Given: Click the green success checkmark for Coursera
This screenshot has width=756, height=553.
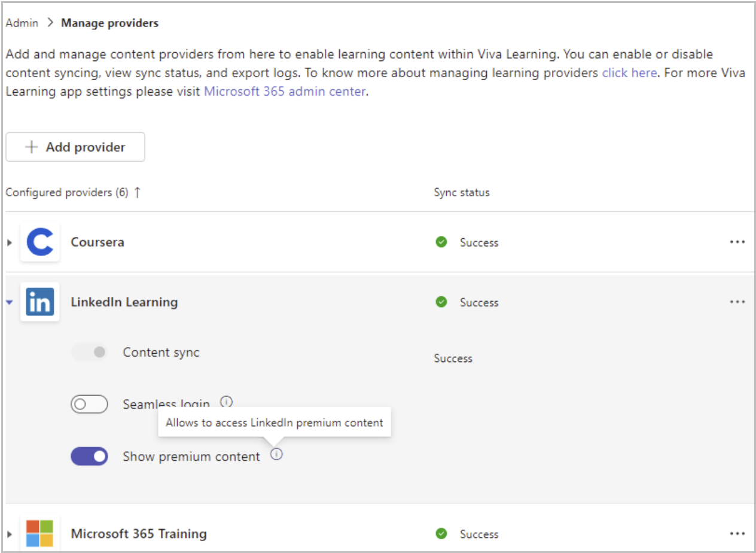Looking at the screenshot, I should click(441, 242).
